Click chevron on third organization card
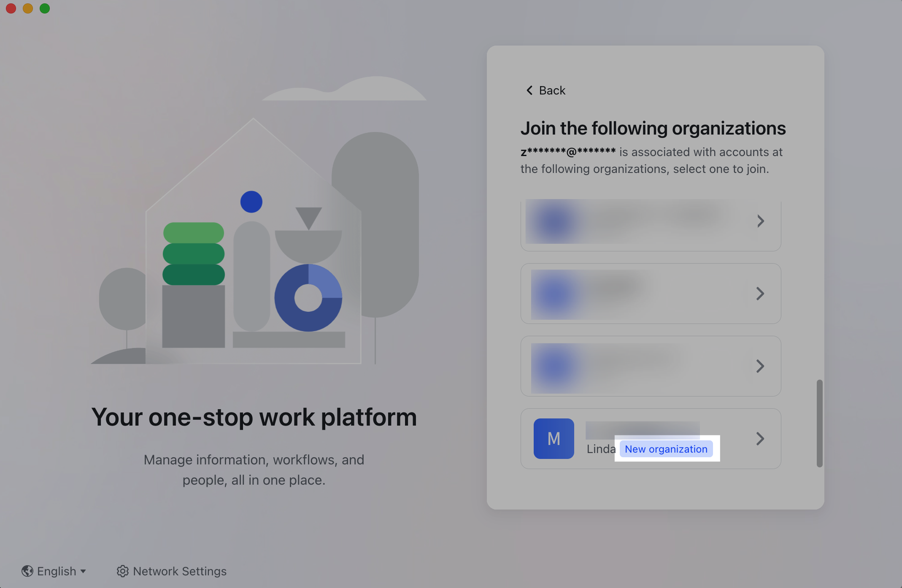Viewport: 902px width, 588px height. click(760, 366)
